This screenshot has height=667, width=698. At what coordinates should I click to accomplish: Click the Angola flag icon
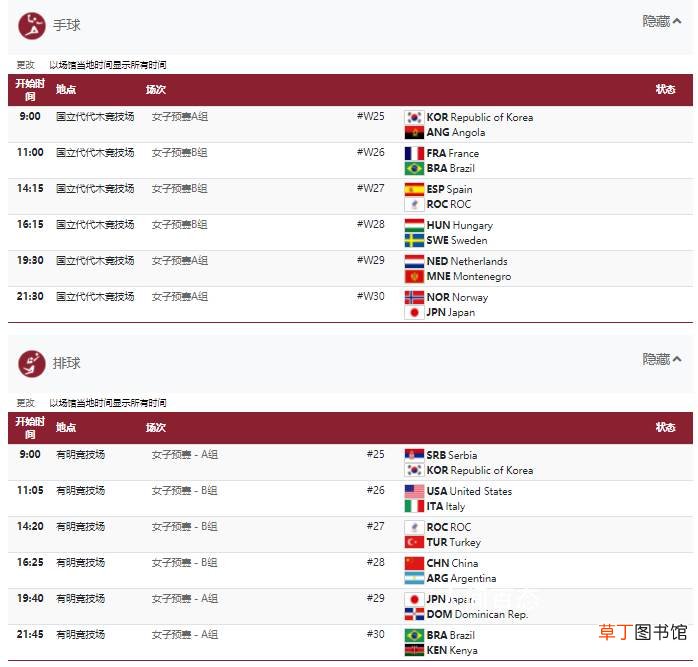pyautogui.click(x=414, y=132)
